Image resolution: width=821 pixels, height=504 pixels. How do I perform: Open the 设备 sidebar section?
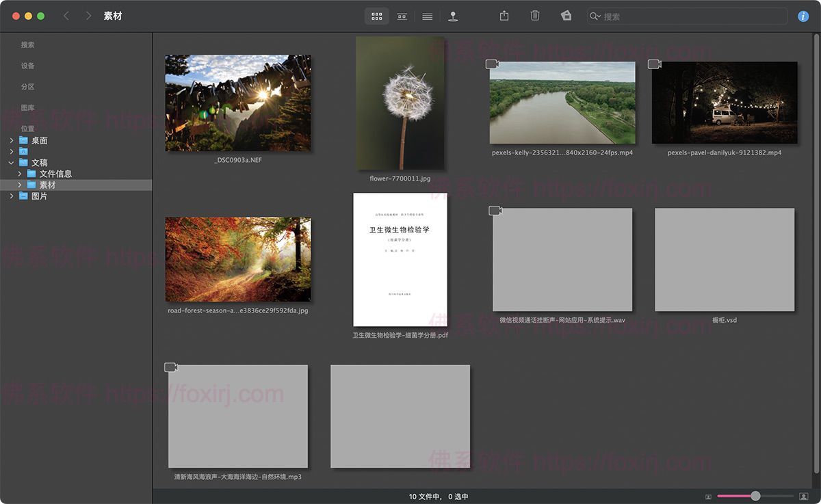(27, 66)
